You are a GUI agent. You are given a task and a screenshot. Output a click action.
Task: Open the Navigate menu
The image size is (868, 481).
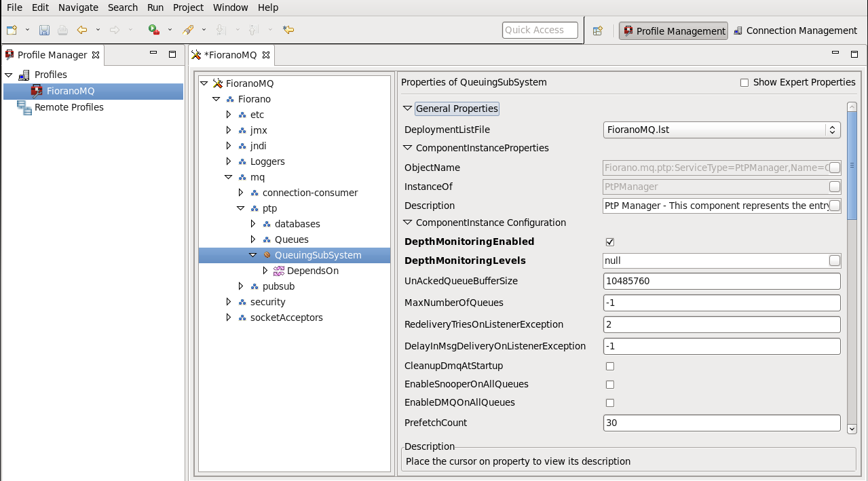(78, 7)
